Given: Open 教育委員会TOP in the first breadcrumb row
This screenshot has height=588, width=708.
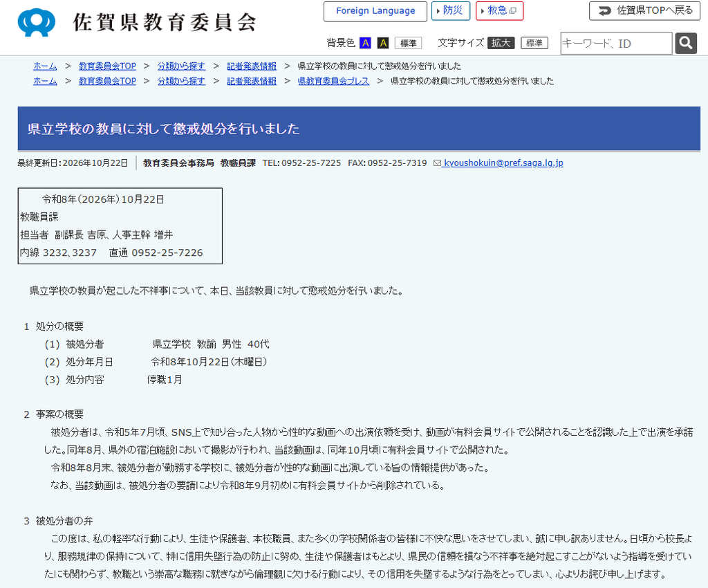Looking at the screenshot, I should point(107,66).
